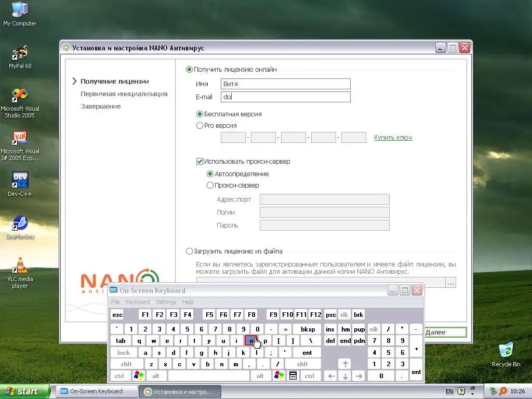Click the main ent key beside apostrophe
Screen dimensions: 532x399
pos(307,353)
